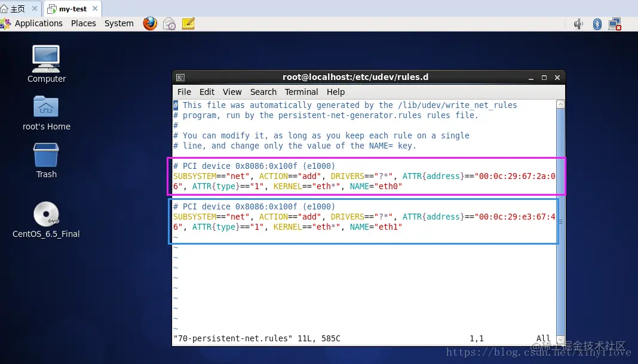Image resolution: width=638 pixels, height=364 pixels.
Task: Click the MAC address "00:0c:29:67:2a:0" text
Action: 515,176
